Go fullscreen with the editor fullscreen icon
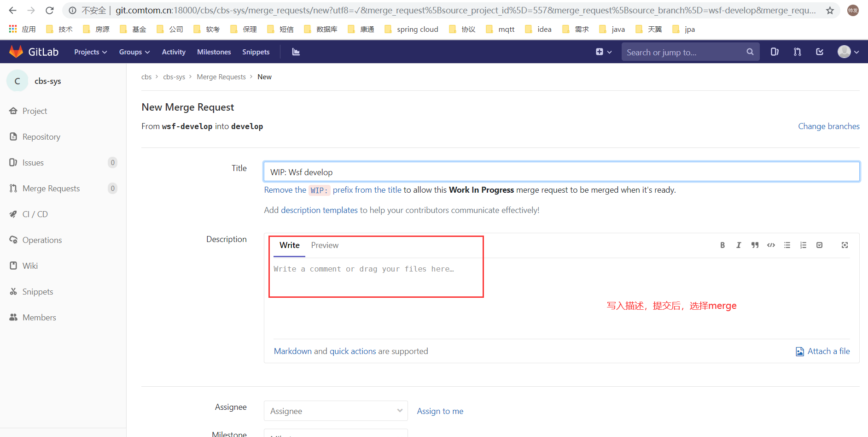868x437 pixels. pyautogui.click(x=844, y=245)
